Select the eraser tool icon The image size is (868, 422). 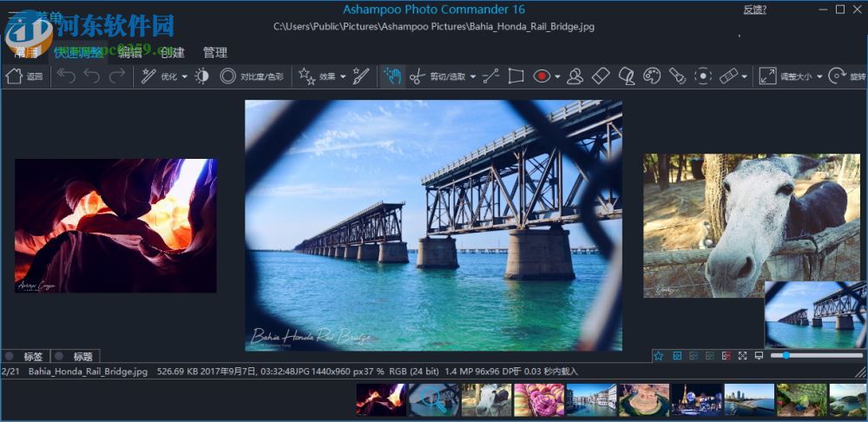[x=601, y=76]
